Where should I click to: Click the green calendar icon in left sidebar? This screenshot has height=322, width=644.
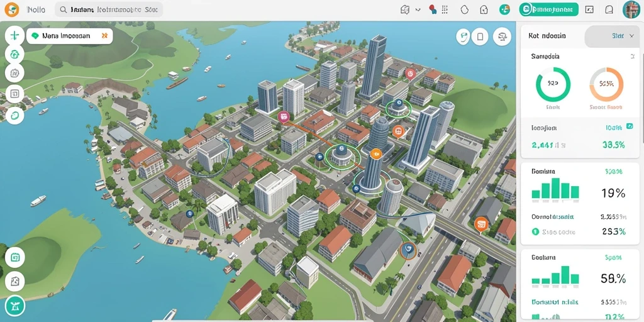click(15, 258)
